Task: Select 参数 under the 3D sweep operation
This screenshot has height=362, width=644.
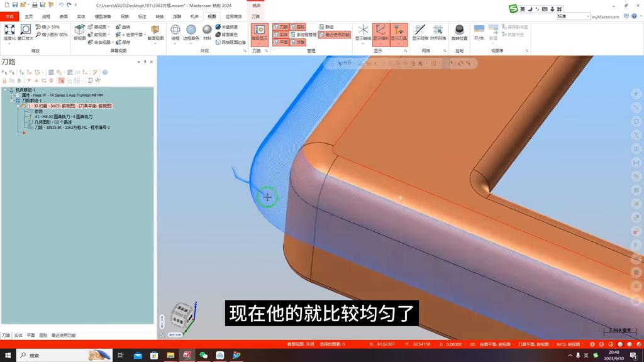Action: pos(40,112)
